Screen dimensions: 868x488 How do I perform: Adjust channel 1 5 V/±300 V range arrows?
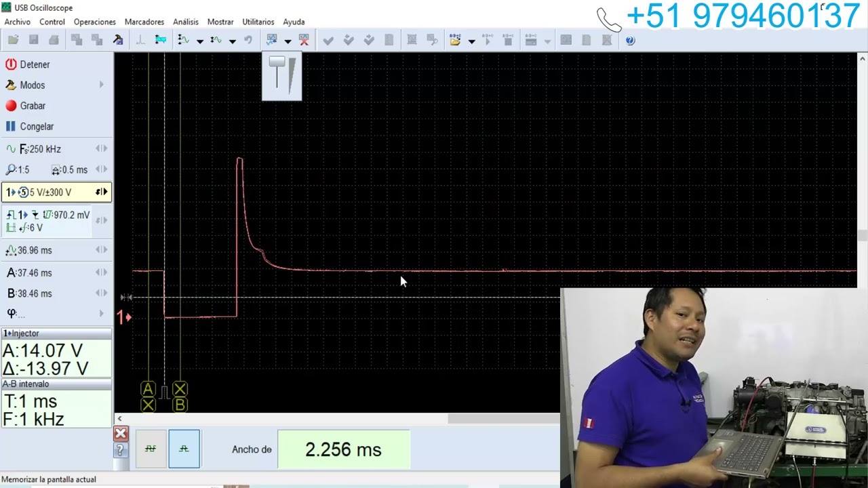tap(101, 192)
